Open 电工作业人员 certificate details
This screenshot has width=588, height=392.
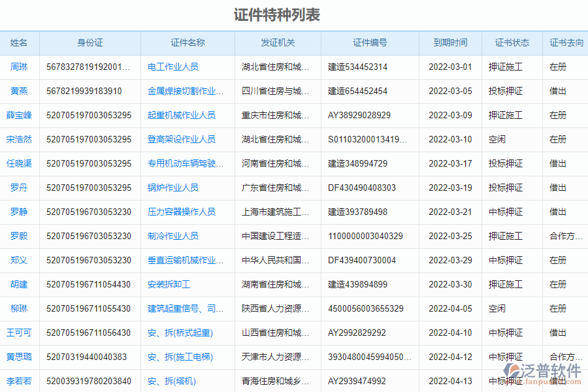[172, 67]
